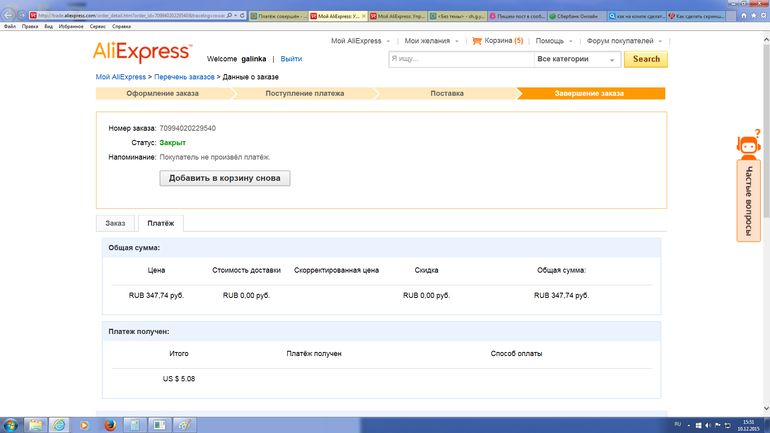
Task: Click the Выйти logout link
Action: tap(291, 60)
